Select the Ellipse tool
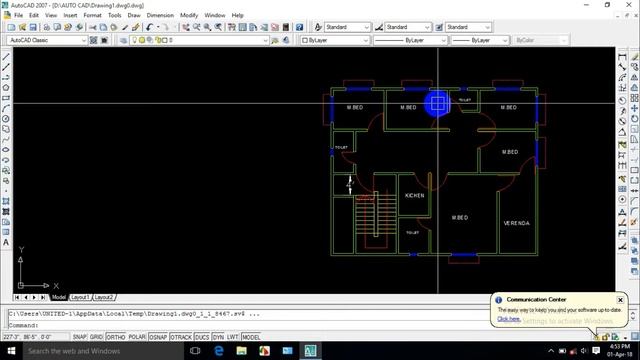The width and height of the screenshot is (640, 360). tap(6, 149)
